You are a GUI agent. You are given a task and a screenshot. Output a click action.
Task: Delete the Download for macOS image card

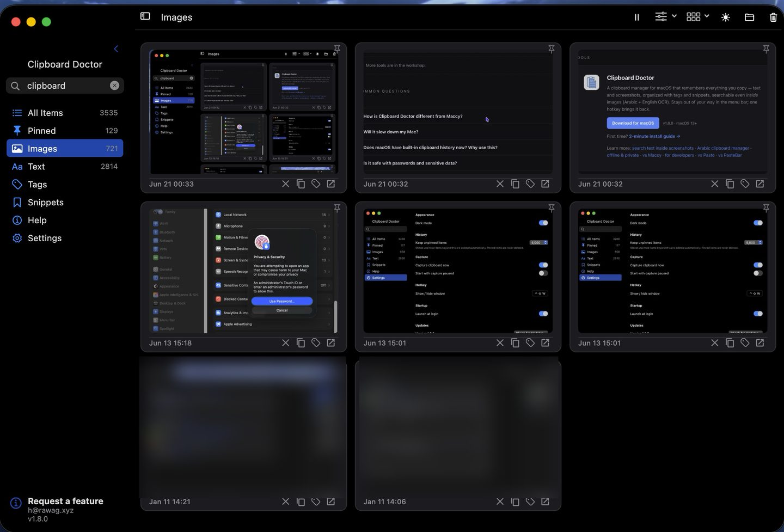click(x=714, y=184)
